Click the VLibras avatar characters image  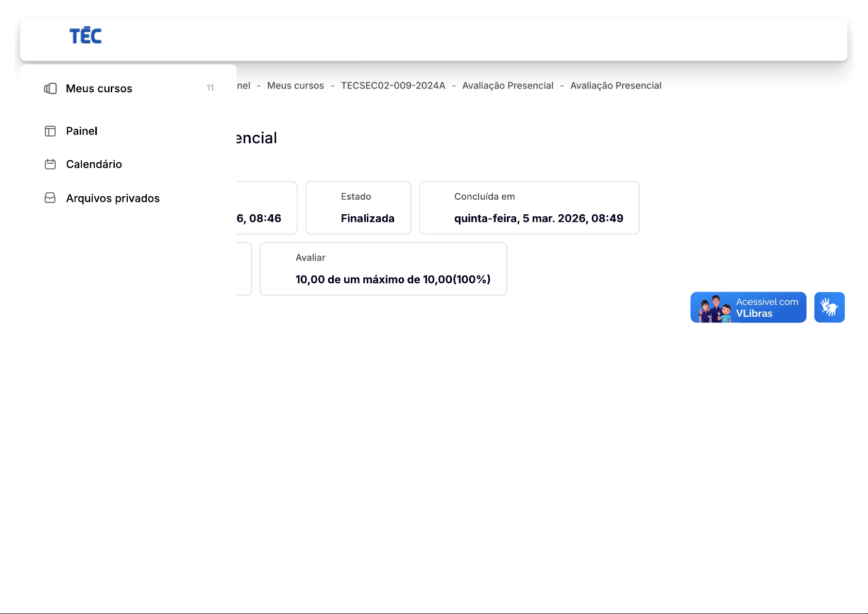click(715, 309)
